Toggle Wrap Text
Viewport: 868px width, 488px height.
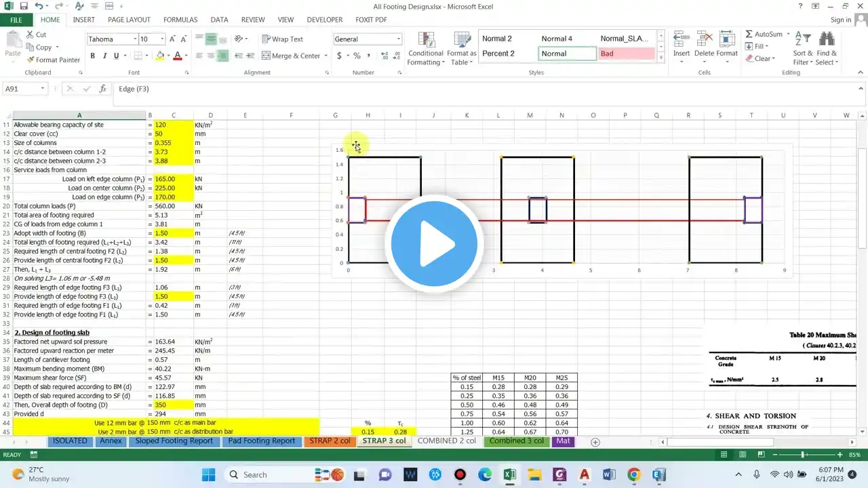coord(283,39)
